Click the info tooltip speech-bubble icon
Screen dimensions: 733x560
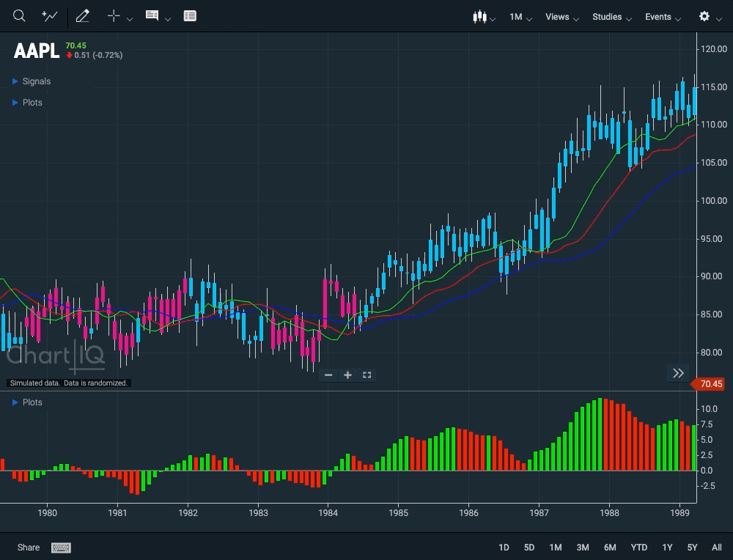coord(152,16)
